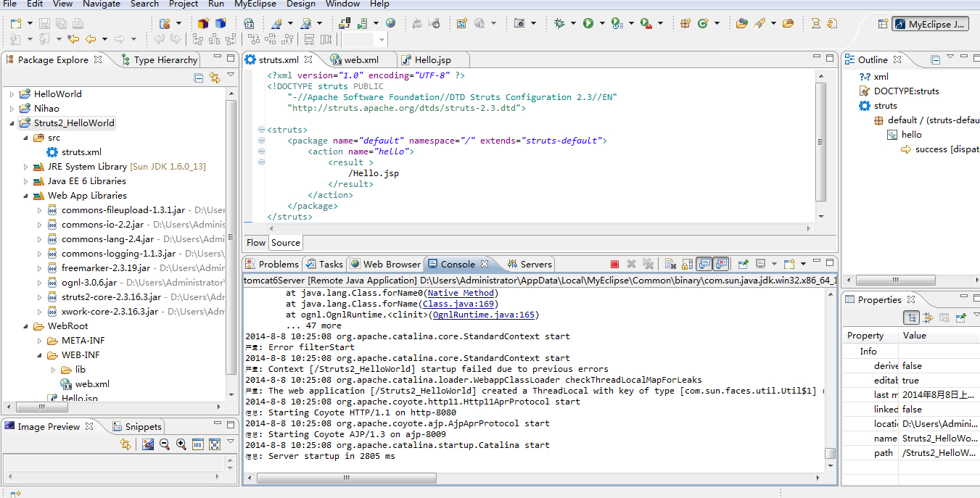Click the Collapse All icon in Package Explorer
Viewport: 980px width, 498px height.
(199, 78)
